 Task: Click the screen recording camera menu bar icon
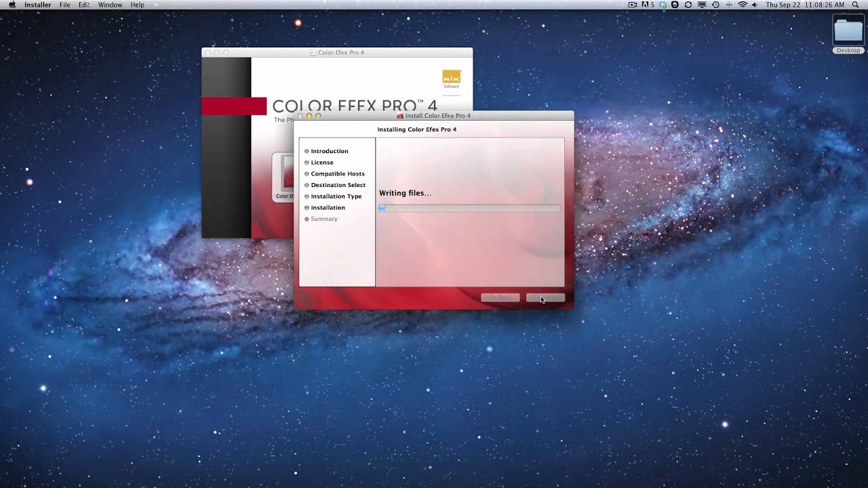click(x=633, y=5)
